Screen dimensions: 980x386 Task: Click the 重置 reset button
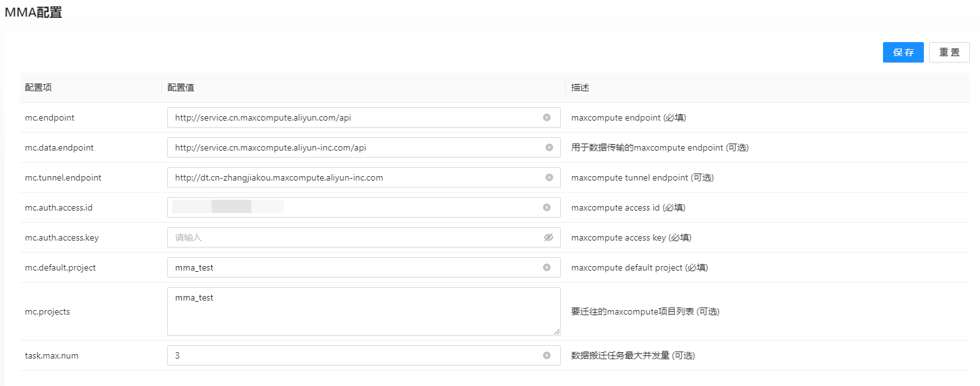[949, 52]
